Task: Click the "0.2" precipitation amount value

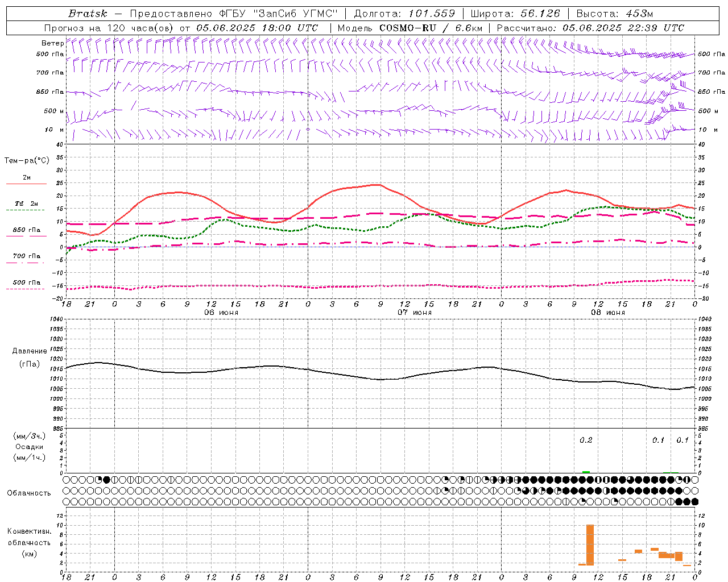Action: [586, 440]
